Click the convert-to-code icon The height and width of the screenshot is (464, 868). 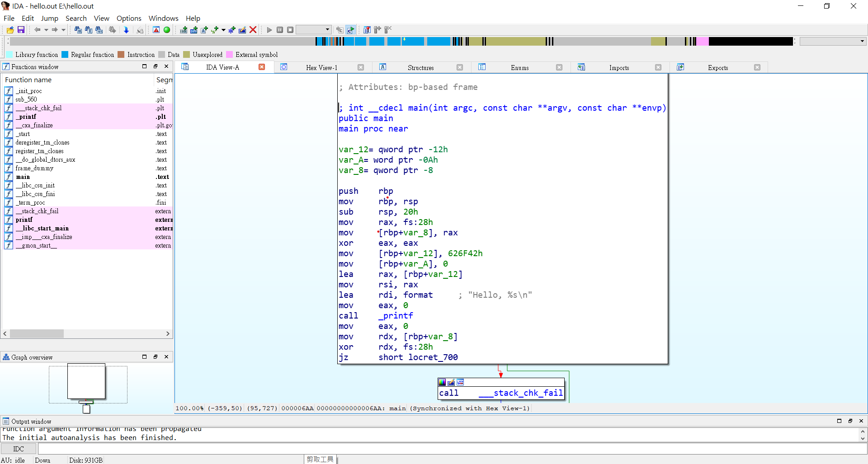(184, 30)
